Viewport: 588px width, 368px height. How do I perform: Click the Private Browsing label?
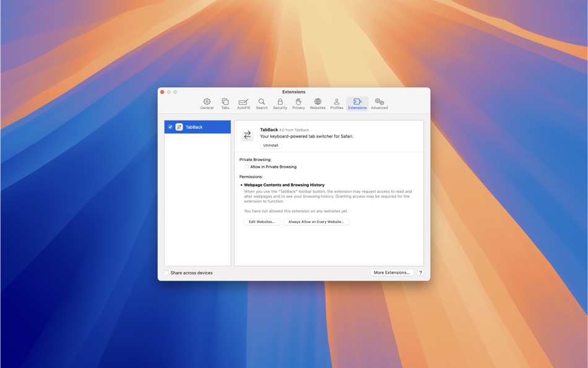click(x=255, y=160)
